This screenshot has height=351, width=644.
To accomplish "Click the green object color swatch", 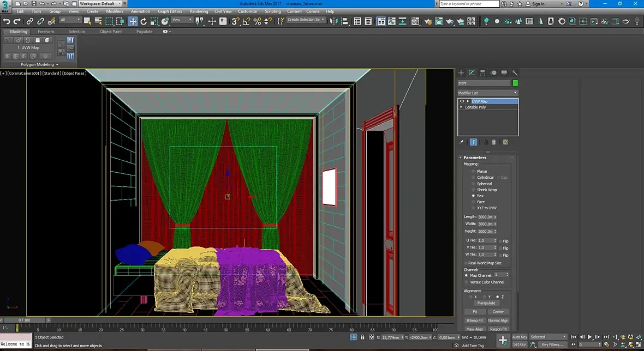I will pyautogui.click(x=515, y=83).
